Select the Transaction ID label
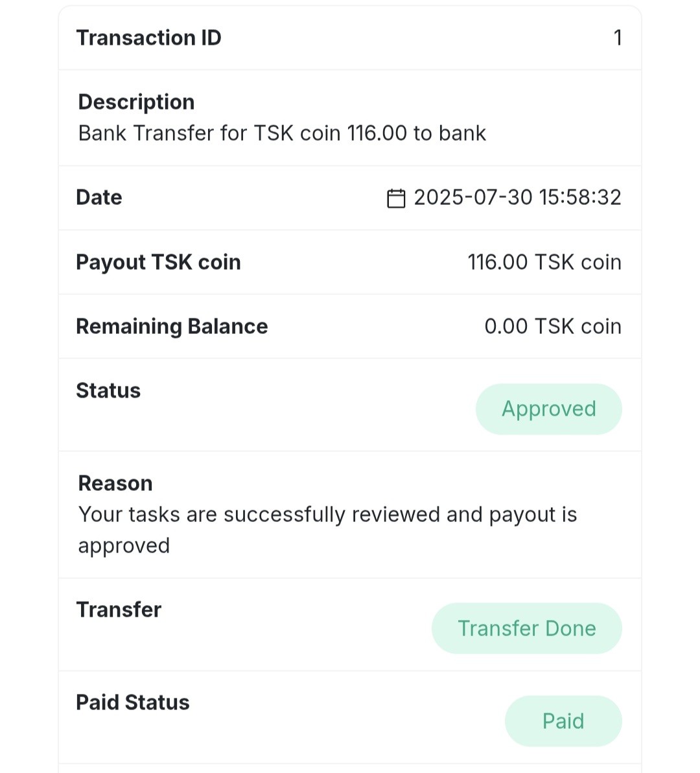Viewport: 700px width, 773px height. 148,38
